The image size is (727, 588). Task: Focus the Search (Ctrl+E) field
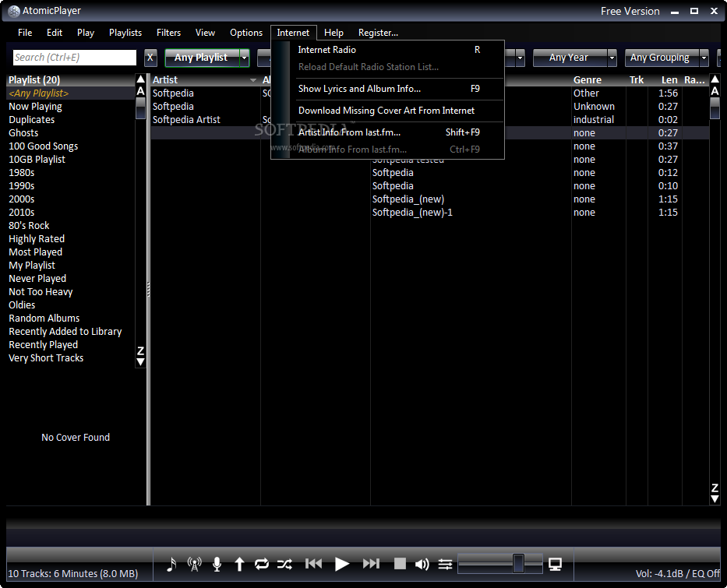click(x=75, y=58)
